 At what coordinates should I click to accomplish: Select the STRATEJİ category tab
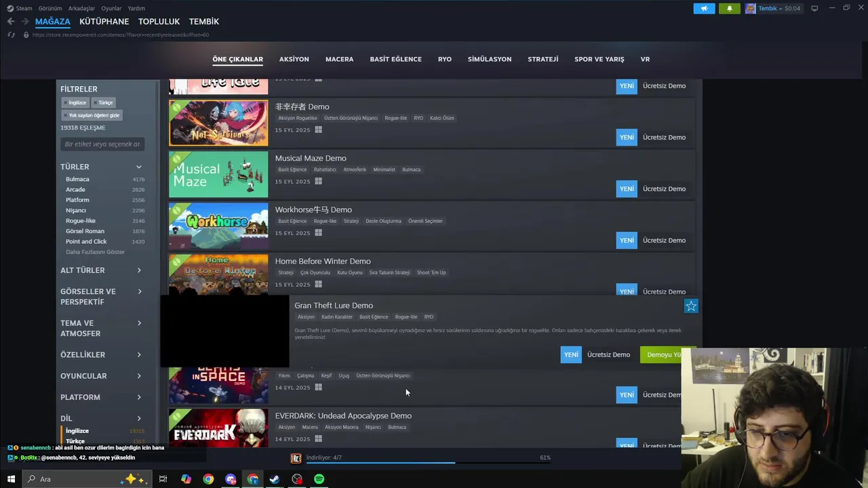pos(543,60)
